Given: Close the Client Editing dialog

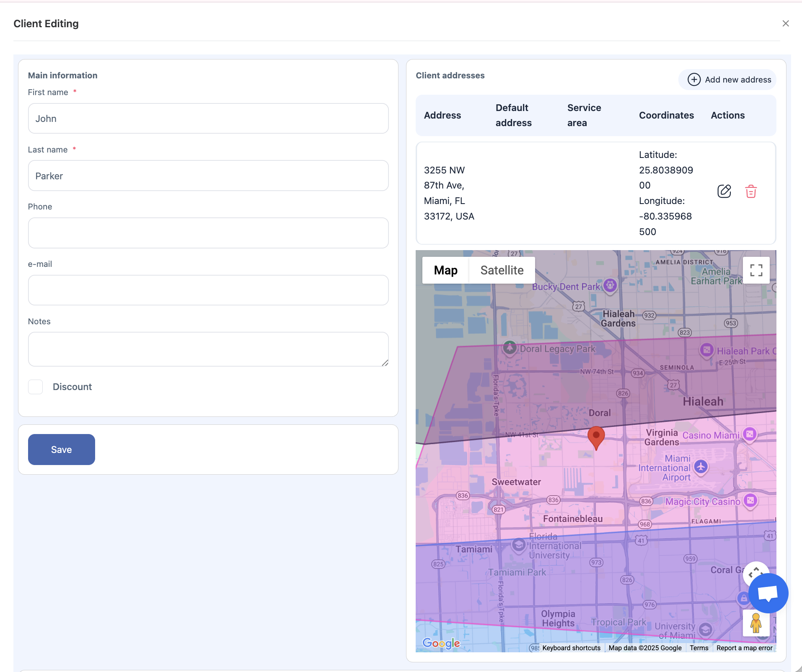Looking at the screenshot, I should pos(786,23).
